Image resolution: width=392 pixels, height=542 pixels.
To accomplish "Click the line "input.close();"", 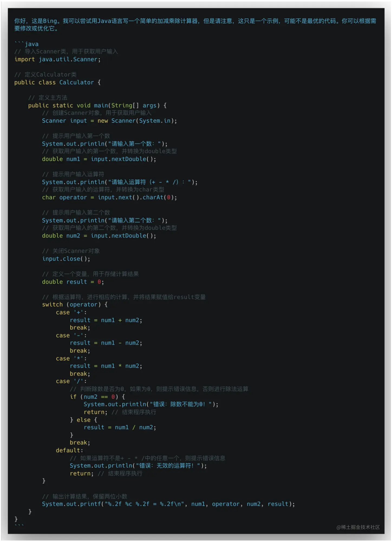I will click(x=66, y=259).
